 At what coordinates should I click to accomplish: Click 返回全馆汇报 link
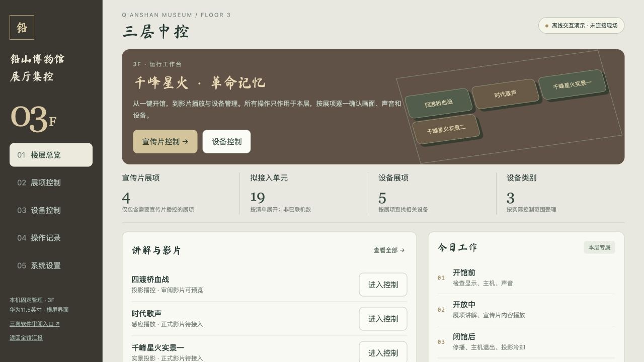26,337
